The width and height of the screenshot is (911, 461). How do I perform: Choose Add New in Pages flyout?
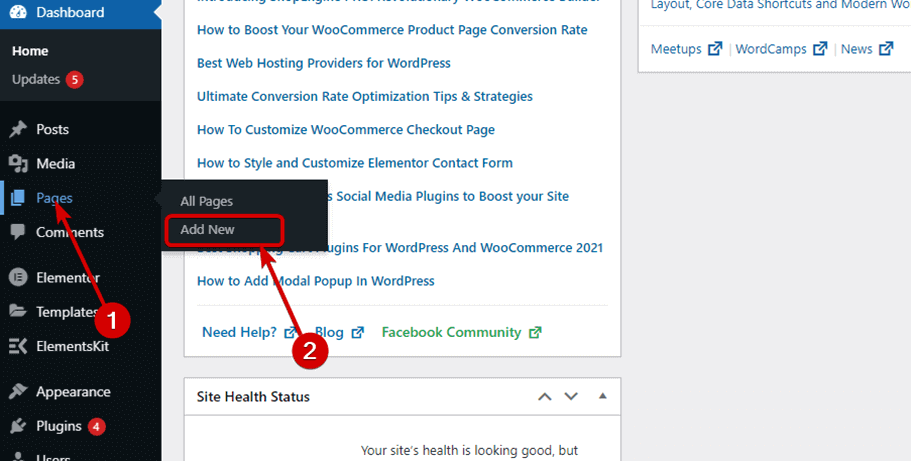207,230
